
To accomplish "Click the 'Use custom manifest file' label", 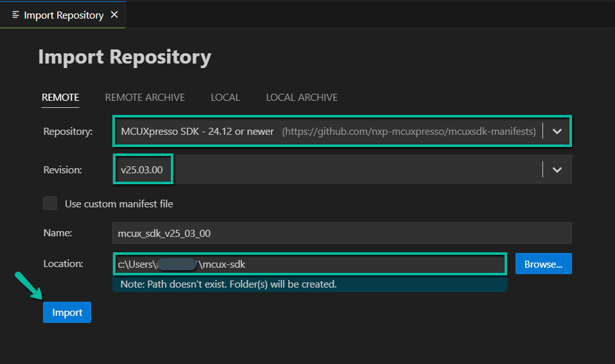I will (119, 204).
